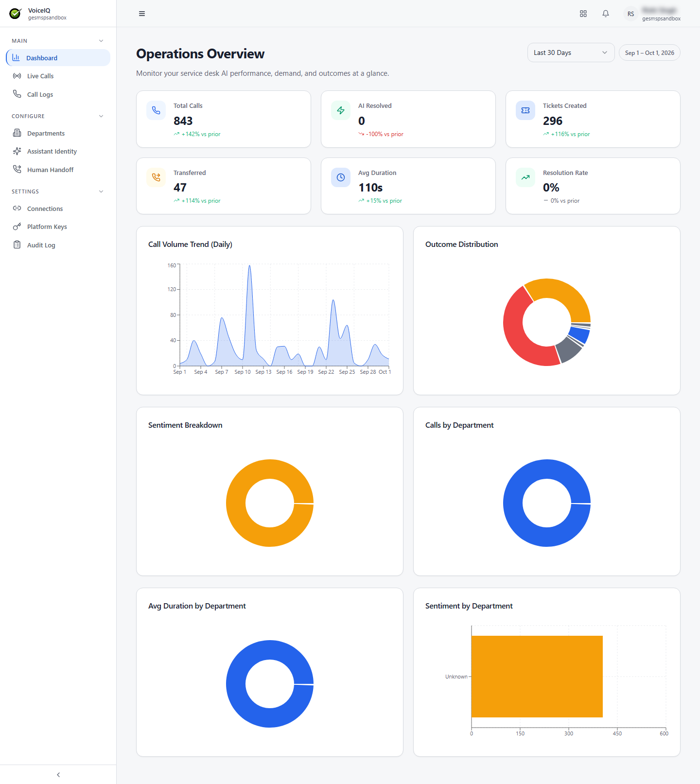
Task: Open the Last 30 Days dropdown
Action: [x=571, y=52]
